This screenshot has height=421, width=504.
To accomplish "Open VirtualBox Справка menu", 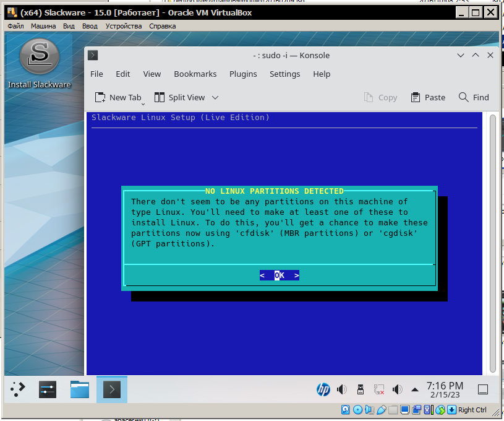I will pos(162,26).
